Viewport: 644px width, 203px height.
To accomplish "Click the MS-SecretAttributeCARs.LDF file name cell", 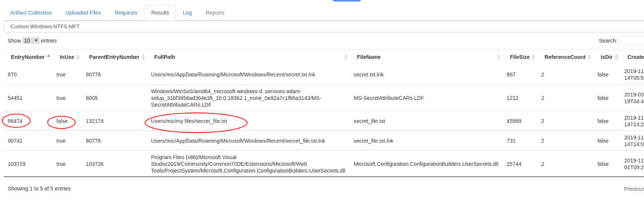I will 389,98.
